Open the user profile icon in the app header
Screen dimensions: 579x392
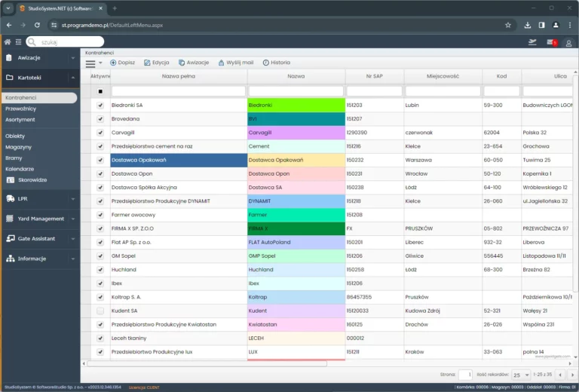pyautogui.click(x=569, y=42)
